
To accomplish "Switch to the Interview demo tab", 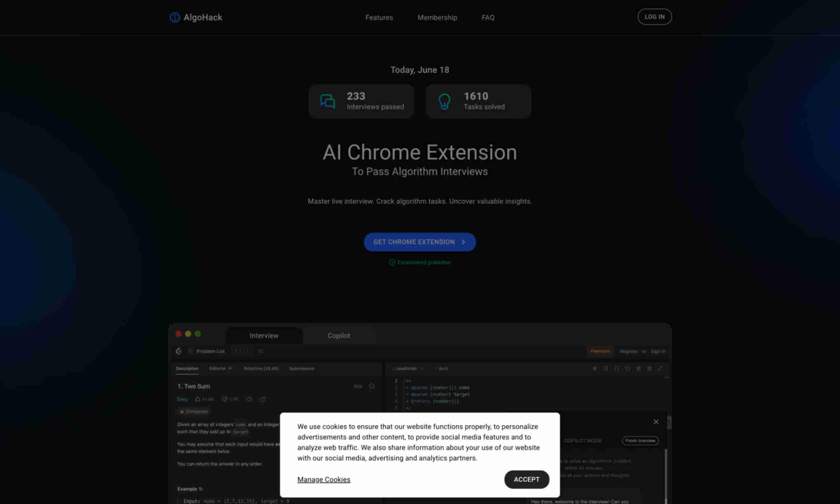I will (264, 336).
